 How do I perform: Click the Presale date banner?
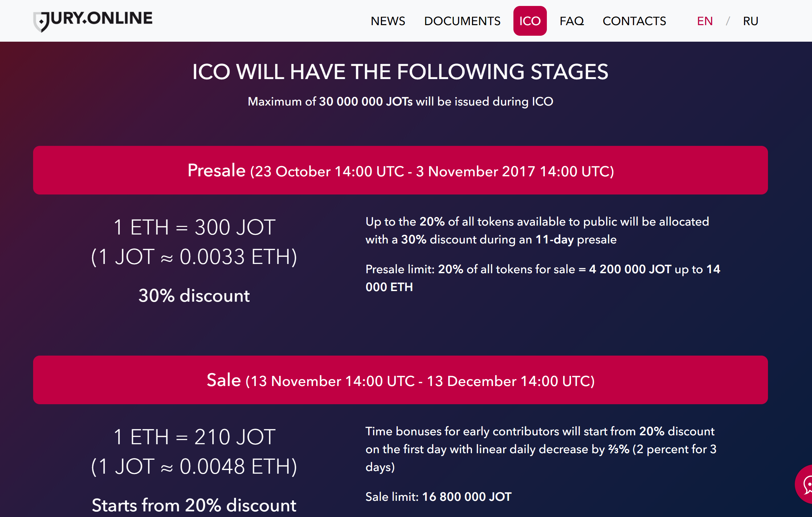click(400, 170)
